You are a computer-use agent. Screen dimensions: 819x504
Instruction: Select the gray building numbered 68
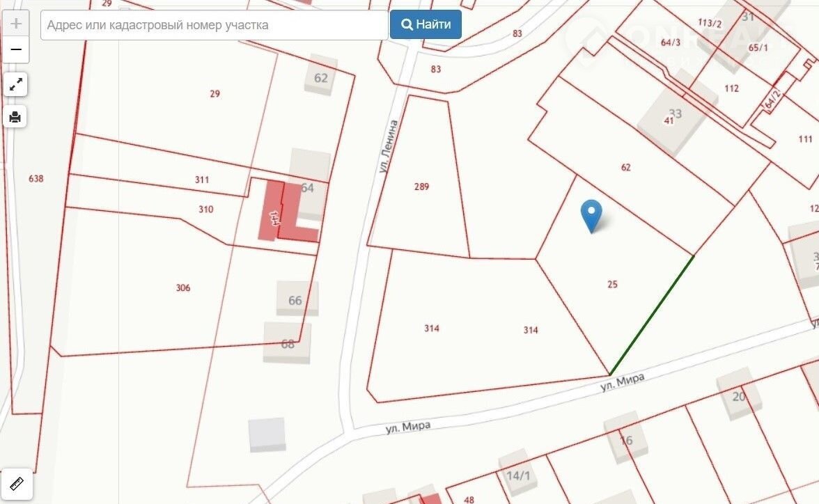(287, 343)
